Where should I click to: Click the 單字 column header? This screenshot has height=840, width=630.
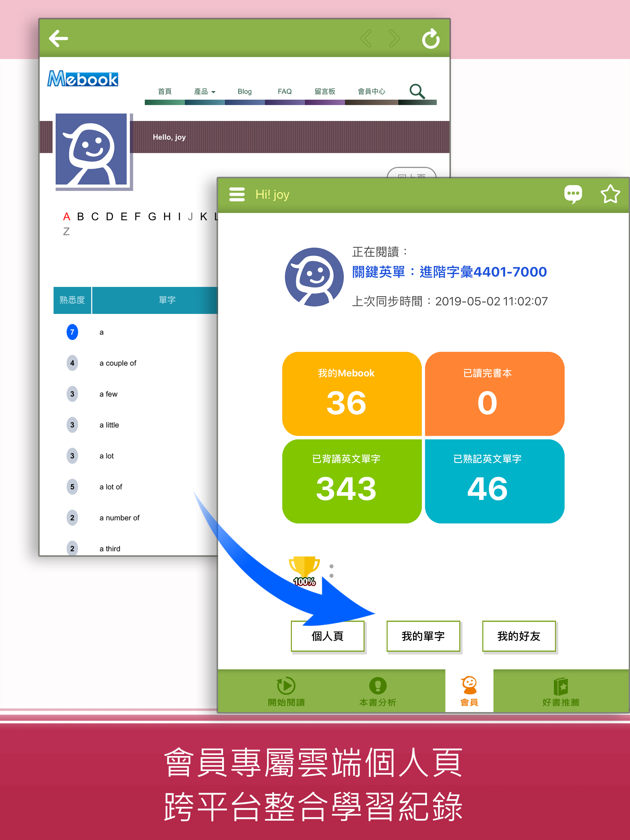pyautogui.click(x=167, y=300)
